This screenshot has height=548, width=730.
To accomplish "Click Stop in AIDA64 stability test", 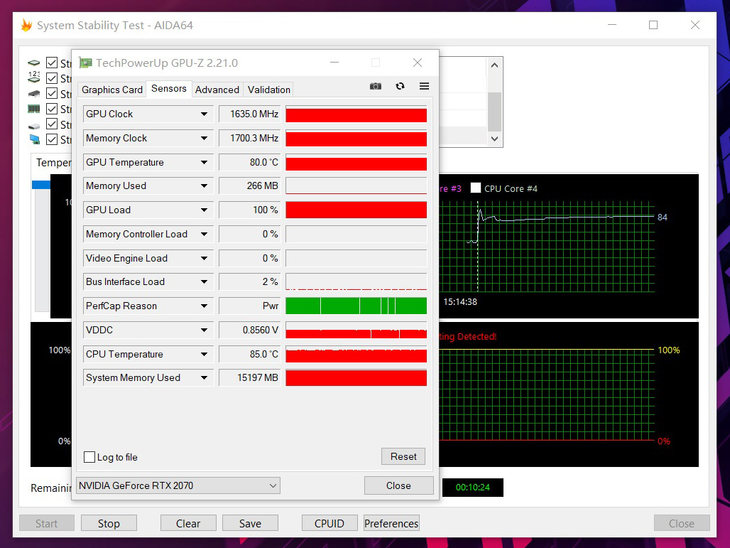I will [109, 523].
